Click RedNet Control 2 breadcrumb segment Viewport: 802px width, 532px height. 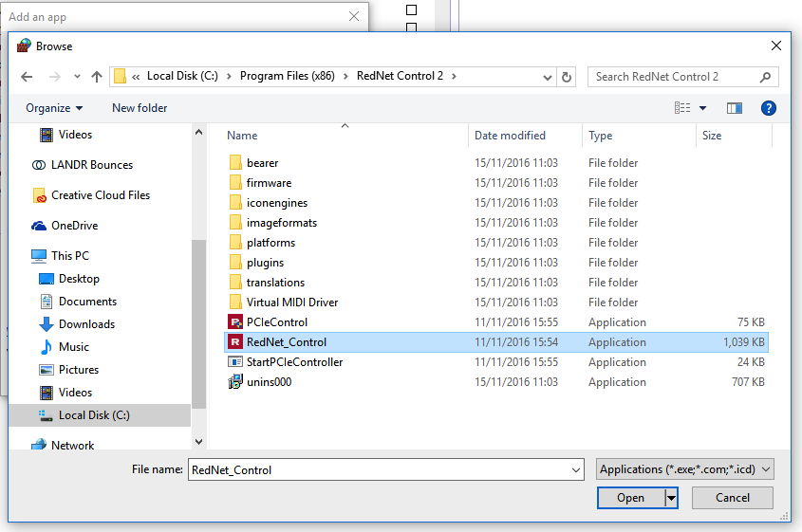tap(400, 76)
